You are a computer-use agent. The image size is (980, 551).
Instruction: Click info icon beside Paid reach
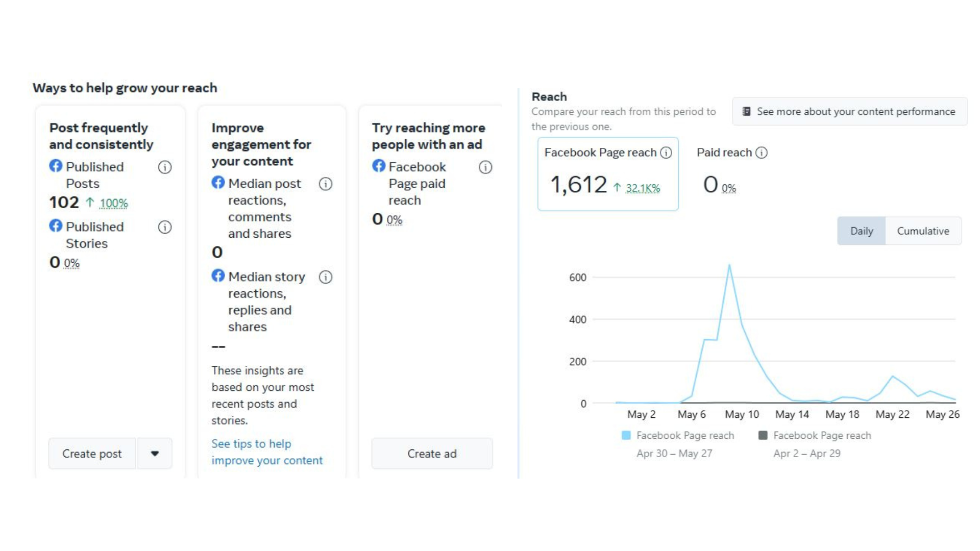(761, 153)
